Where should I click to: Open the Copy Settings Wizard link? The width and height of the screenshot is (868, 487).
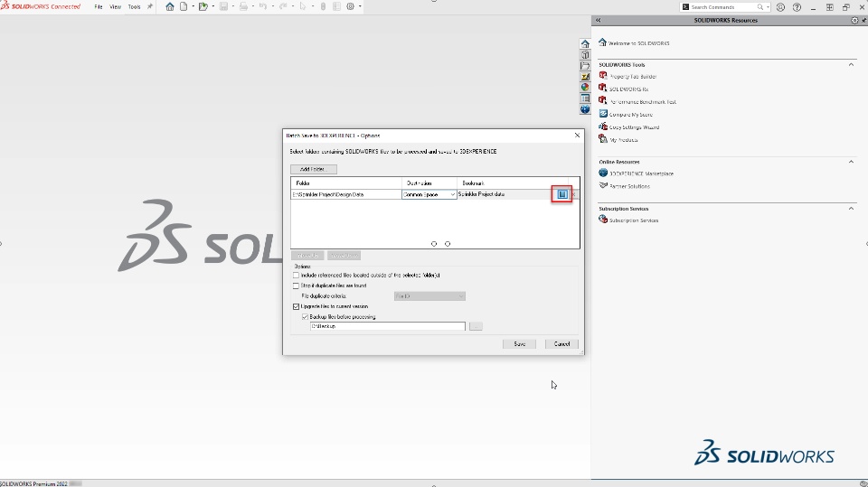pos(634,127)
